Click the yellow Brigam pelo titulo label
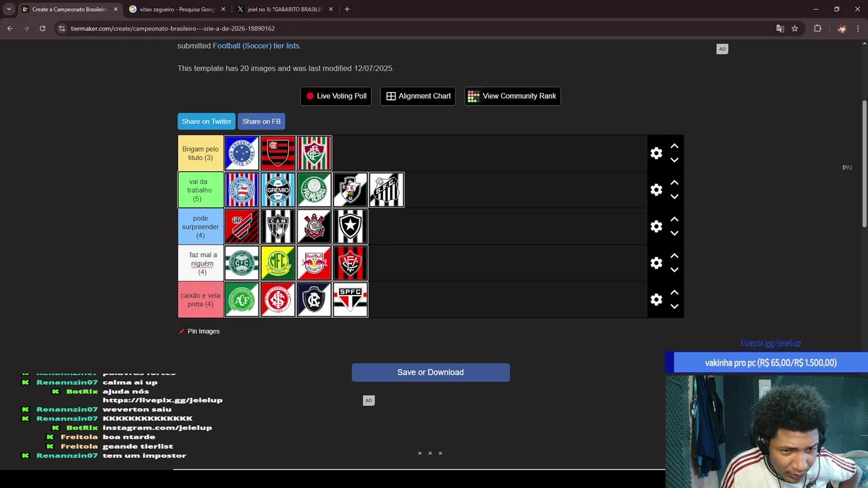 tap(201, 153)
